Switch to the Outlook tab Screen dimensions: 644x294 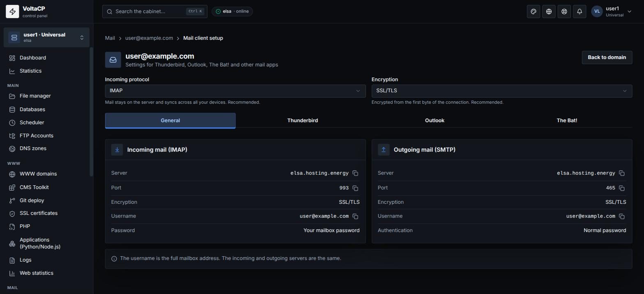point(435,121)
